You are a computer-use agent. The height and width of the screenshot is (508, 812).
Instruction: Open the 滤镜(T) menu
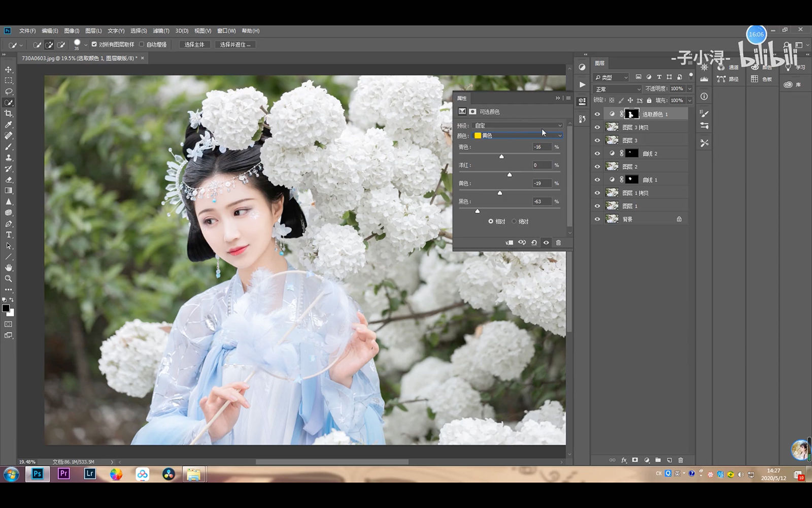pos(161,31)
